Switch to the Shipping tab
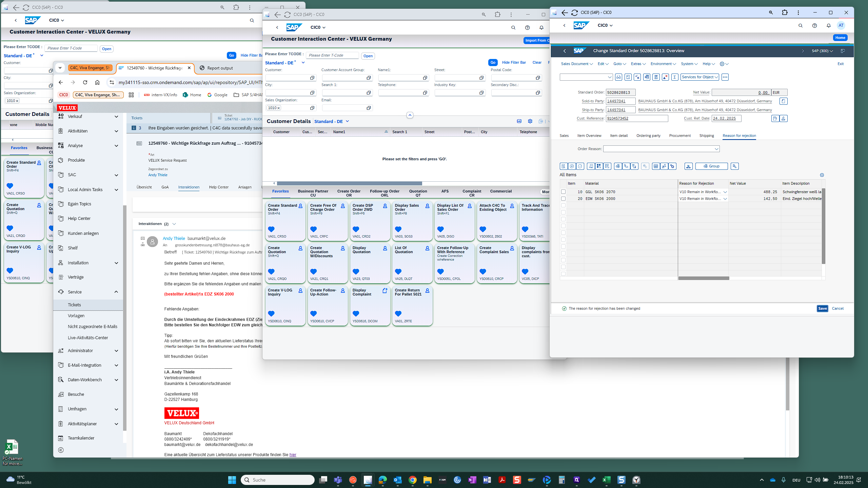This screenshot has width=868, height=488. (x=707, y=136)
